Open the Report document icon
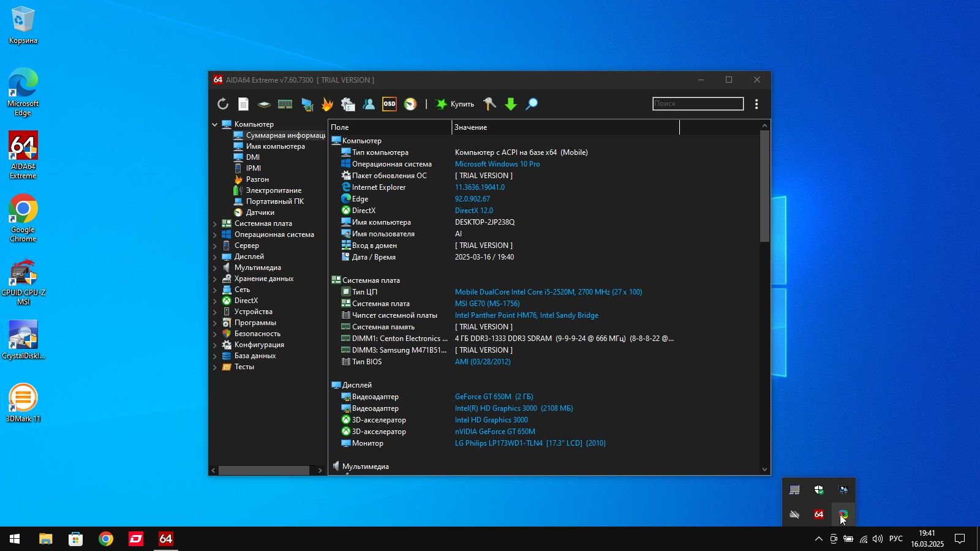Viewport: 980px width, 551px height. [243, 104]
